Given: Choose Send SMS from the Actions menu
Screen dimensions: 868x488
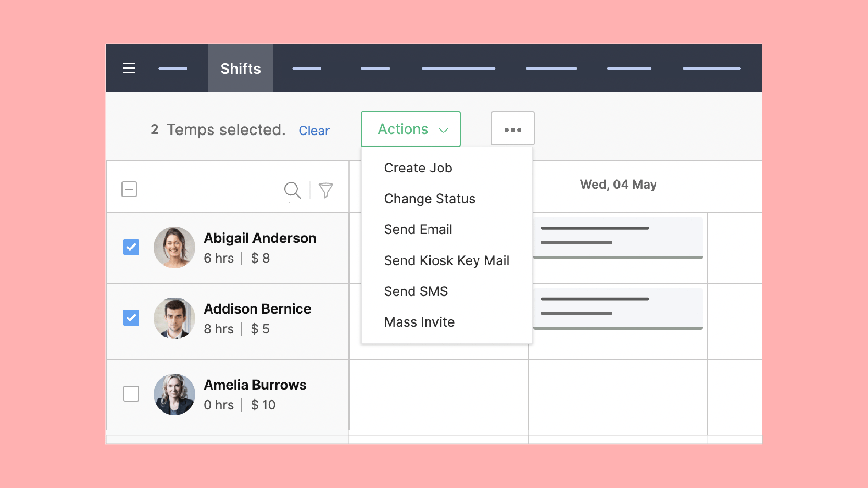Looking at the screenshot, I should tap(416, 291).
